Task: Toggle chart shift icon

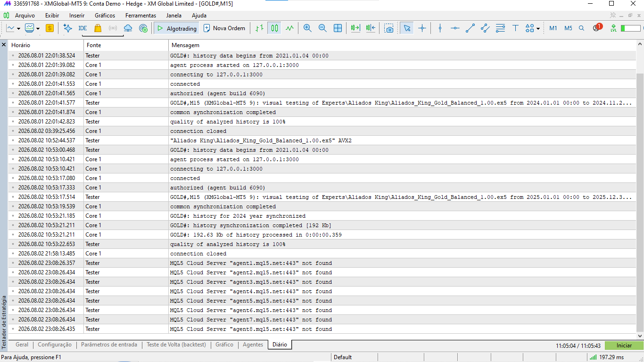Action: [x=371, y=28]
